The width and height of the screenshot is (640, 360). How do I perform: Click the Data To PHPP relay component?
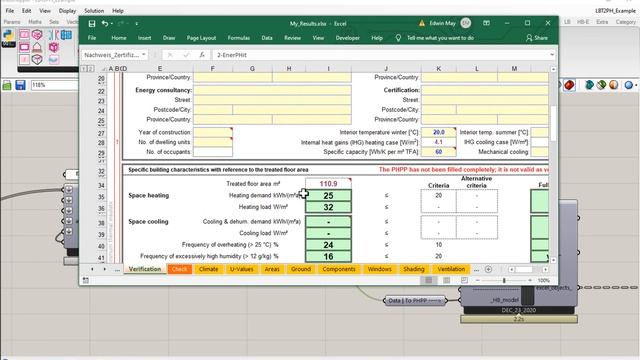pos(415,300)
